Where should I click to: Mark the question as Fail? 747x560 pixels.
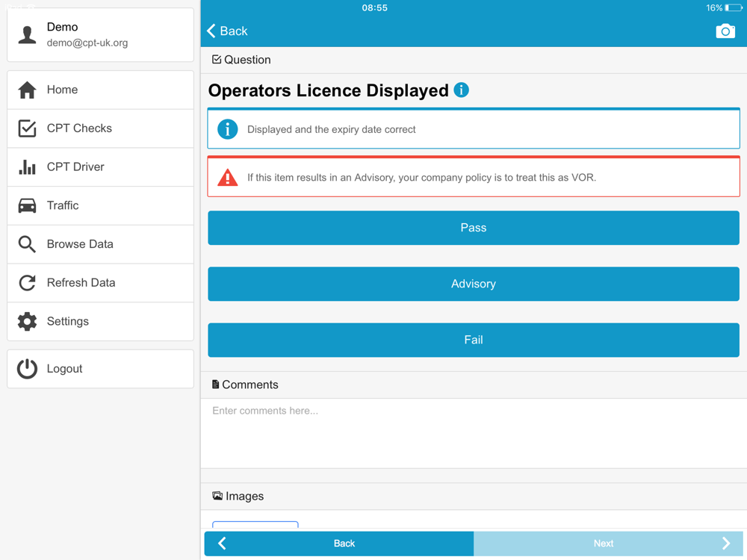(x=473, y=340)
